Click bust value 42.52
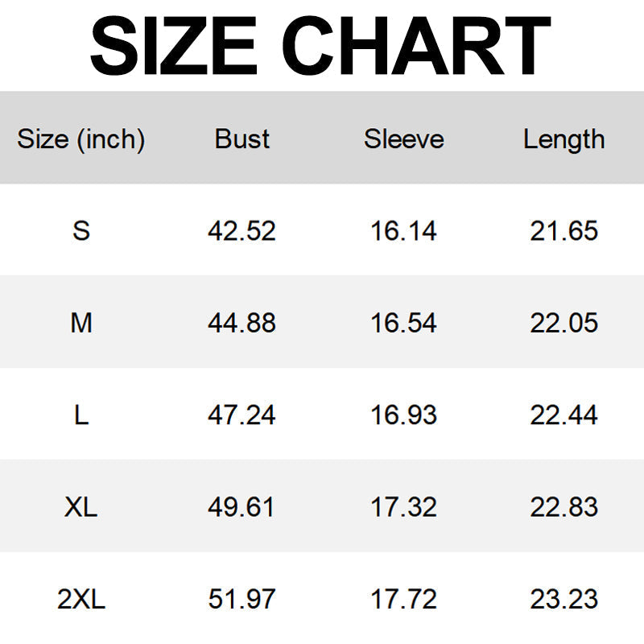 coord(242,231)
